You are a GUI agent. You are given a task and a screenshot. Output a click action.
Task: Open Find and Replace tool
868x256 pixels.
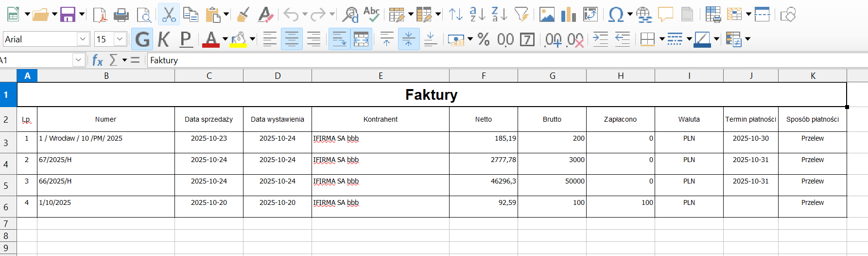(x=350, y=15)
